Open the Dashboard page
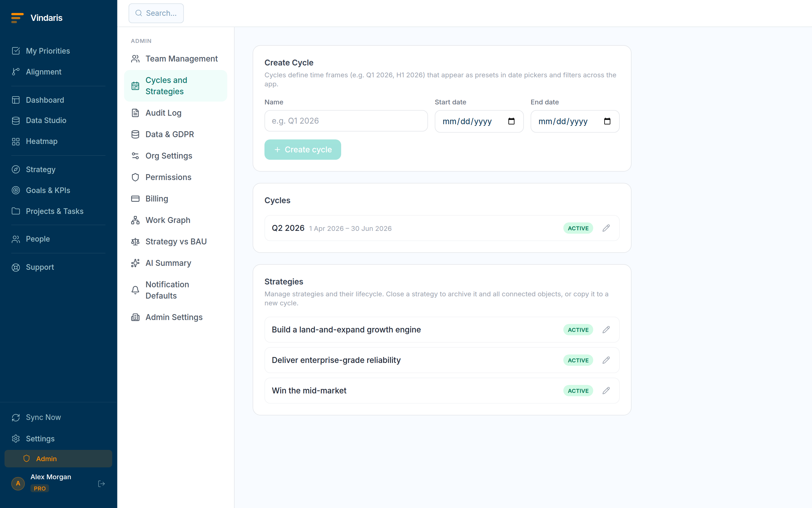Viewport: 812px width, 508px height. point(58,100)
